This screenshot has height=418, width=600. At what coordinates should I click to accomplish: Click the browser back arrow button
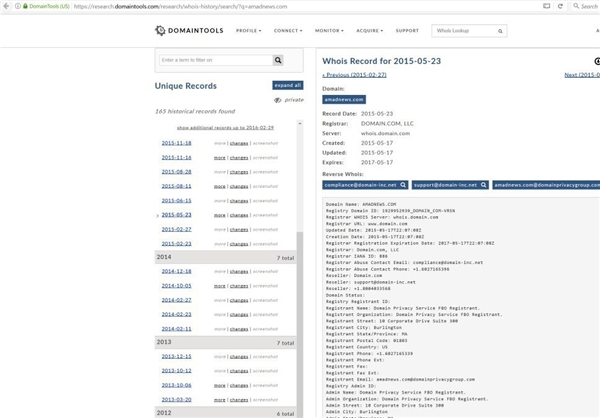tap(6, 6)
